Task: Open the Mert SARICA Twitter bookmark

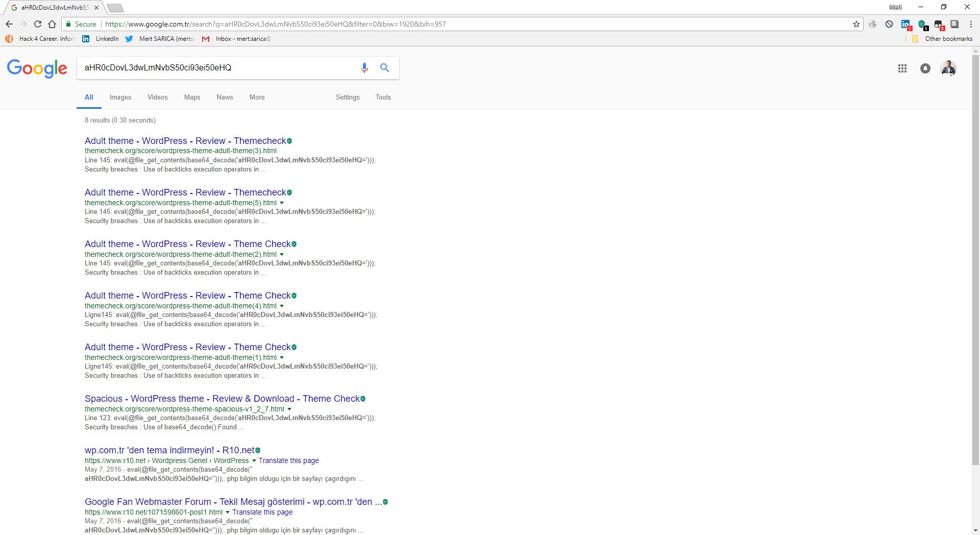Action: coord(160,39)
